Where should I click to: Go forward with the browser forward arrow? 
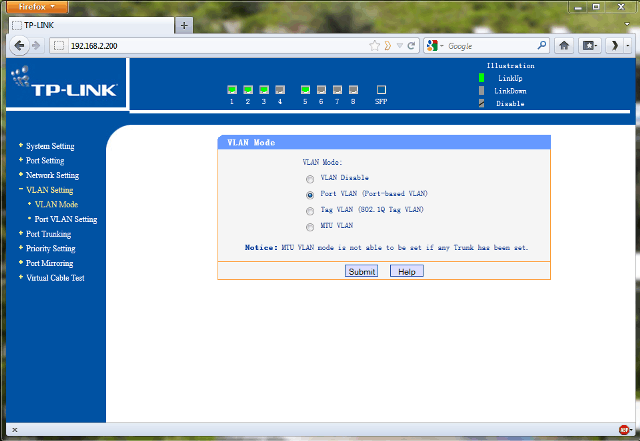coord(36,45)
